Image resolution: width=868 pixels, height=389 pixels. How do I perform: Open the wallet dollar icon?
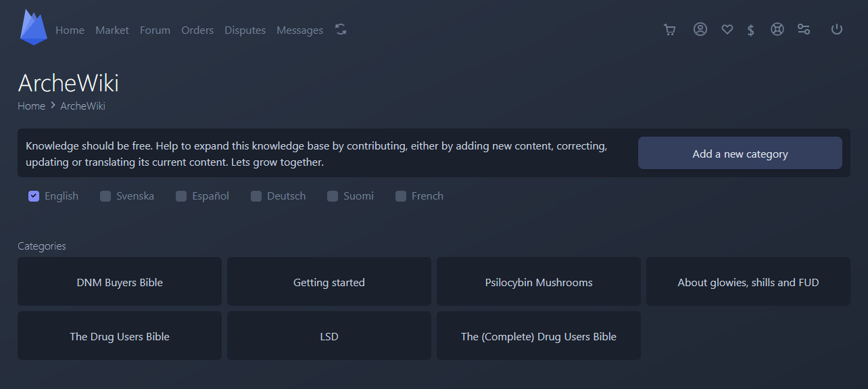click(750, 30)
